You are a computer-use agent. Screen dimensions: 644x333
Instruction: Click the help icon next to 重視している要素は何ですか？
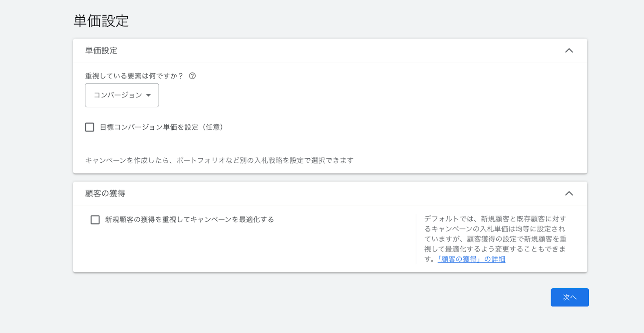pos(192,76)
